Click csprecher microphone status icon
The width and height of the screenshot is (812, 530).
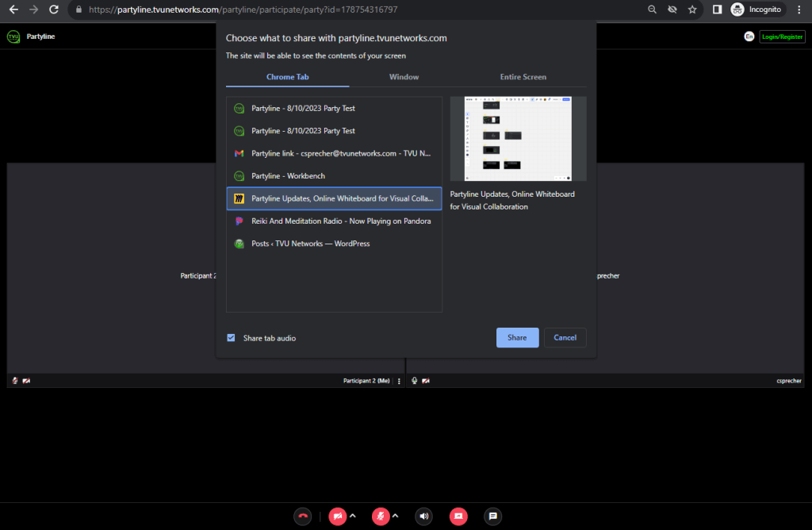click(x=414, y=381)
